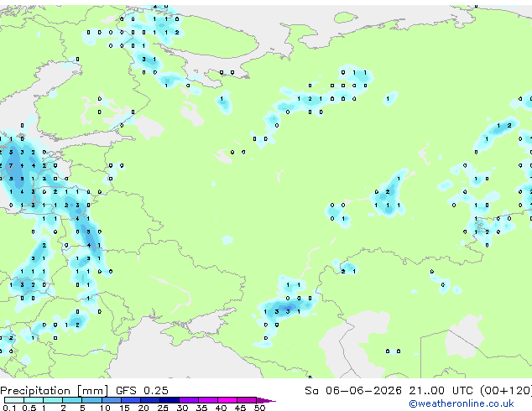Click the forecast date 'Sa 06-06-2026'
532x411 pixels.
(x=353, y=391)
